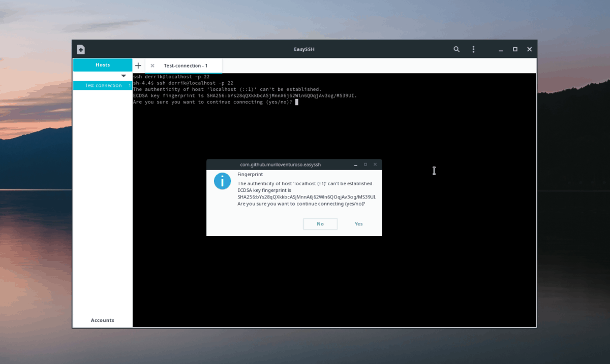Open search in EasySSH header
Viewport: 610px width, 364px height.
[456, 49]
